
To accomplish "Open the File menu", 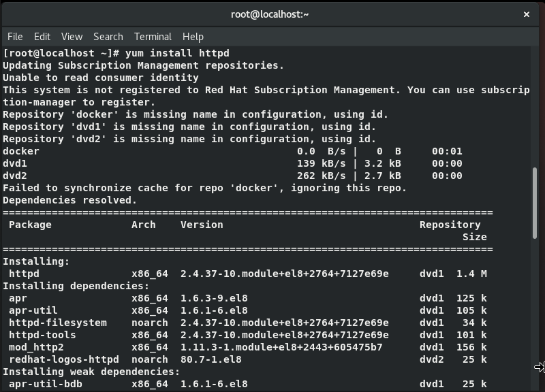I will (x=15, y=37).
